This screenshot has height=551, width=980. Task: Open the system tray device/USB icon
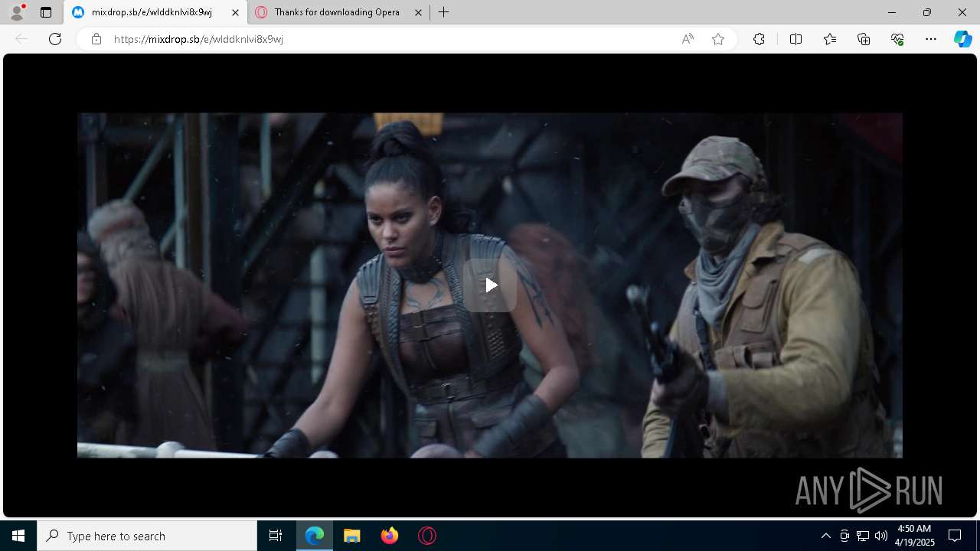click(x=844, y=536)
